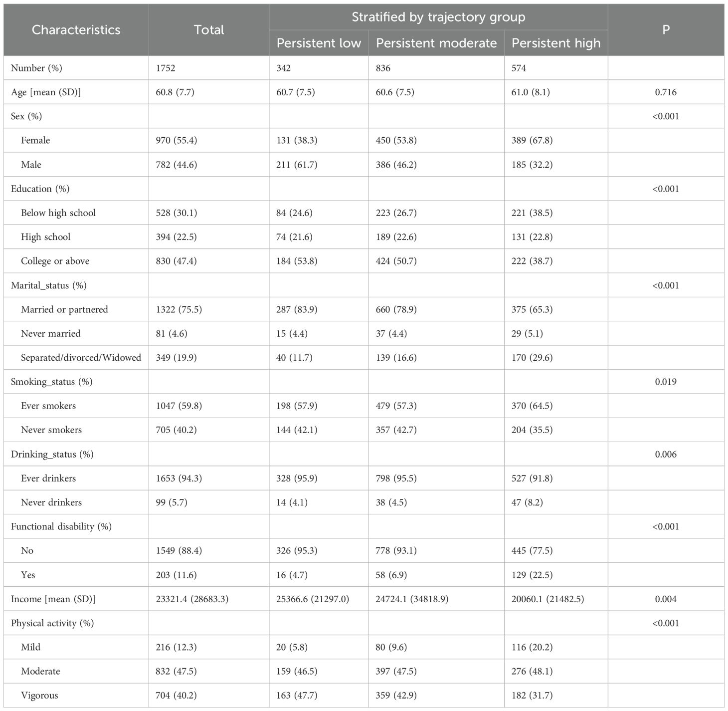Viewport: 728px width, 711px height.
Task: Select the Total column header
Action: (208, 30)
